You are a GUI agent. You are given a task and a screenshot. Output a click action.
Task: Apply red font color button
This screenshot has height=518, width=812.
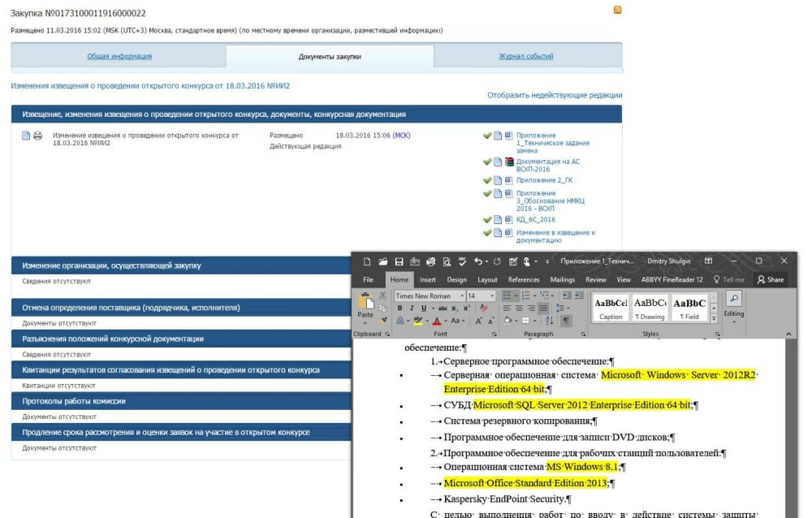tap(437, 321)
